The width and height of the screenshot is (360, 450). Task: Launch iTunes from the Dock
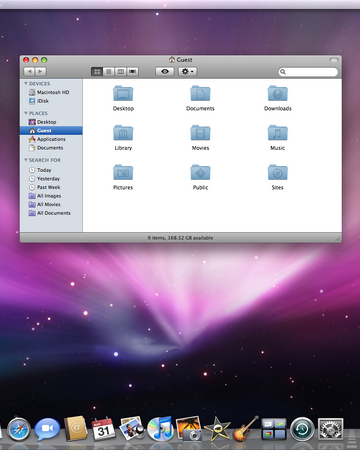pyautogui.click(x=161, y=429)
